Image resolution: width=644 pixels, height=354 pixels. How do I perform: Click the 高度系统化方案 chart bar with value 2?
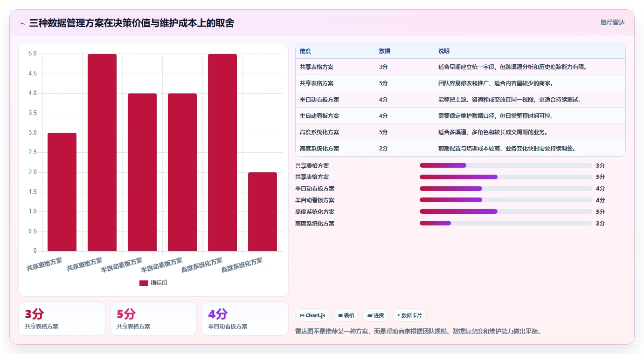coord(263,212)
